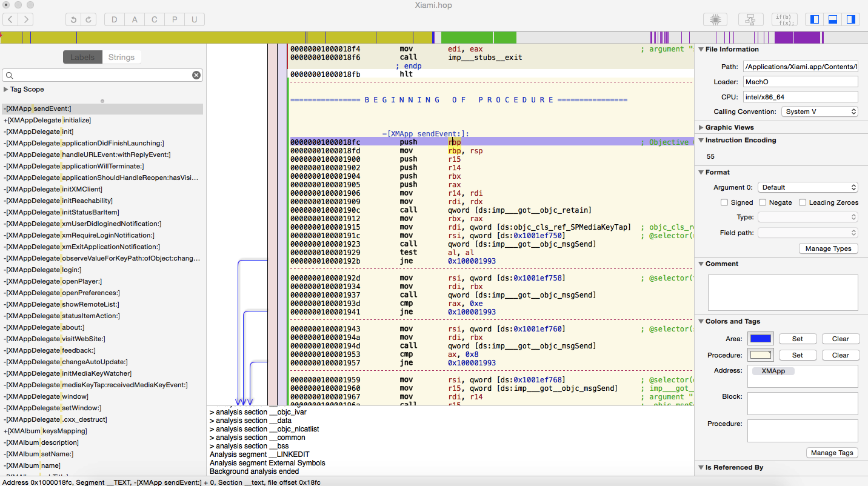The height and width of the screenshot is (486, 868).
Task: Open the Calling Convention dropdown
Action: (820, 112)
